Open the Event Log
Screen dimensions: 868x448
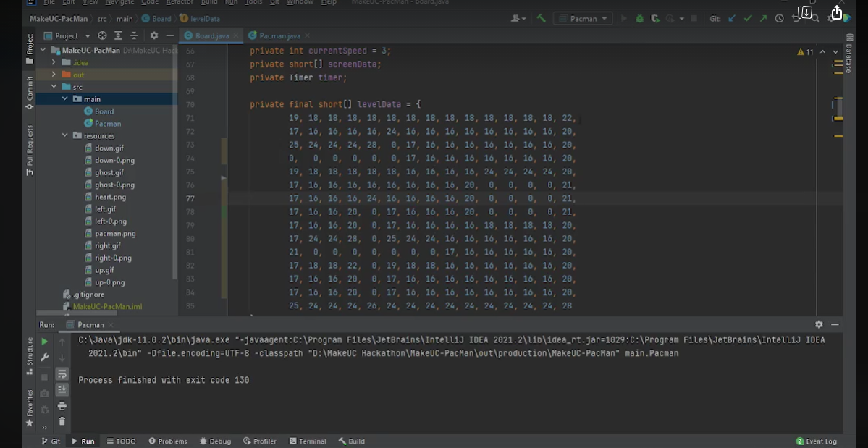pyautogui.click(x=816, y=441)
